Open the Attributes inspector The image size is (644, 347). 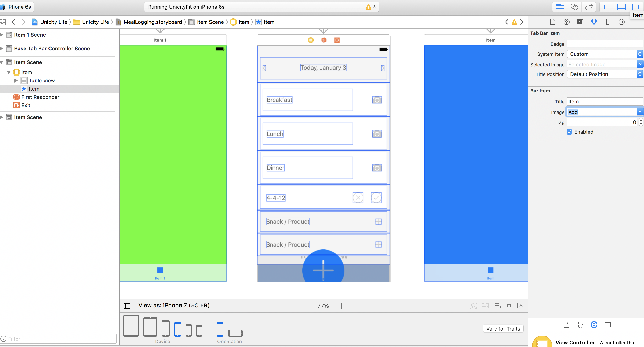[594, 22]
